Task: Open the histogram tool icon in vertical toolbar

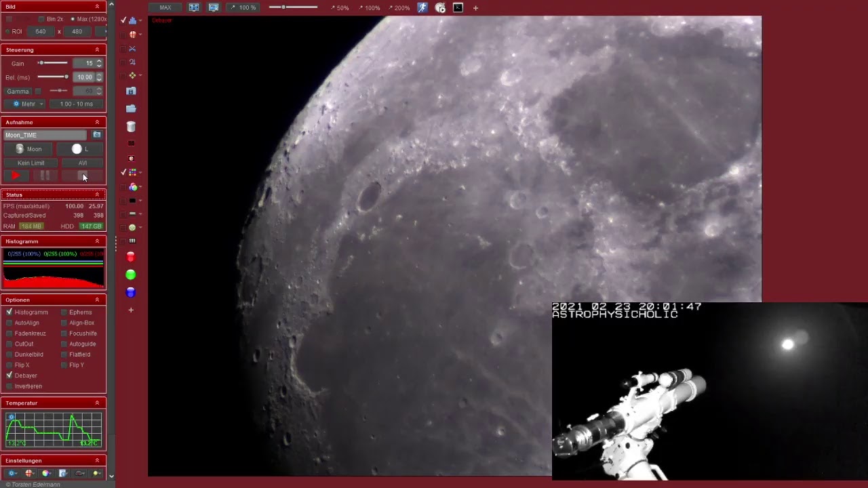Action: [x=132, y=20]
